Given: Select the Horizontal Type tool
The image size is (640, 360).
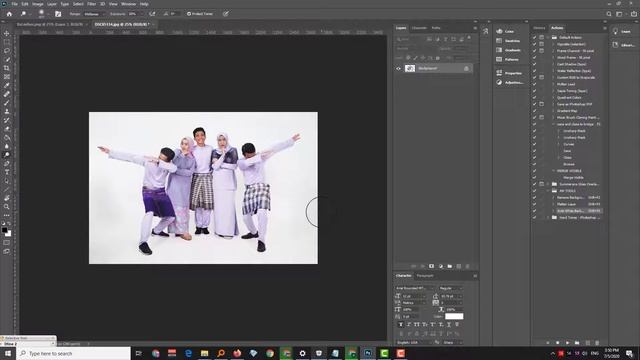Looking at the screenshot, I should click(7, 172).
